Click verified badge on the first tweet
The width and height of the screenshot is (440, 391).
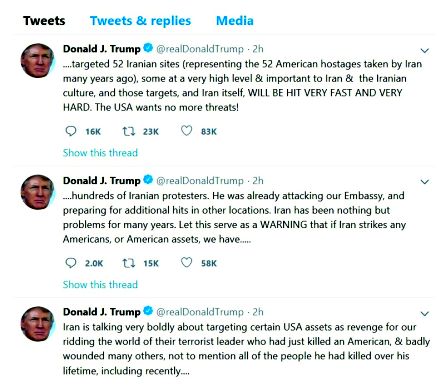point(148,48)
